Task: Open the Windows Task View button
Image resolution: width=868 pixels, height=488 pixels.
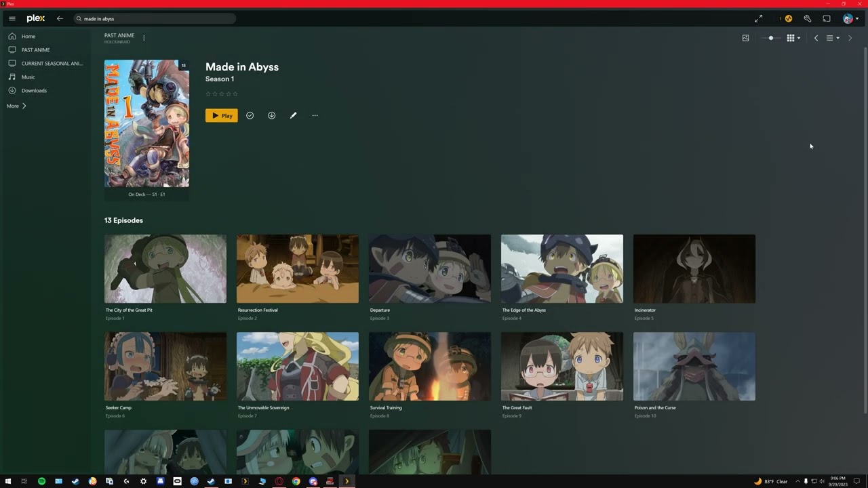Action: pyautogui.click(x=24, y=481)
